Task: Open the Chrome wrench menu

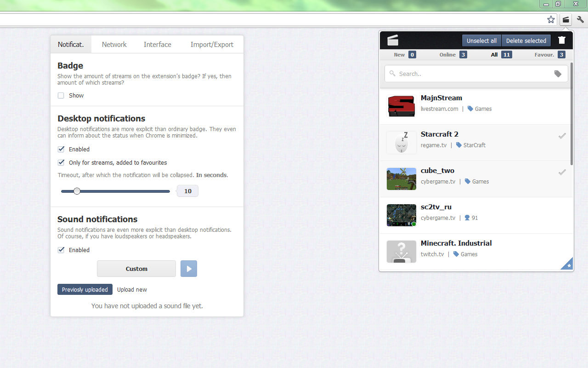Action: (x=580, y=19)
